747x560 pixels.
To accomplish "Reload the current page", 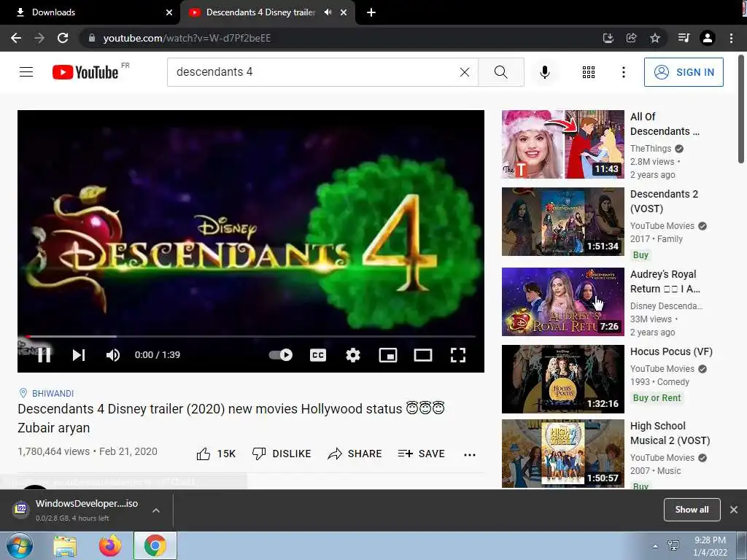I will tap(63, 38).
